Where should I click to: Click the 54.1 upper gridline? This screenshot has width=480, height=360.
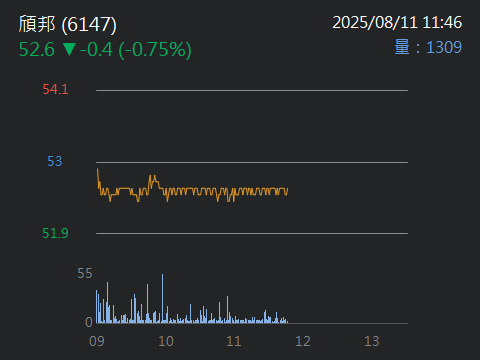coord(252,90)
